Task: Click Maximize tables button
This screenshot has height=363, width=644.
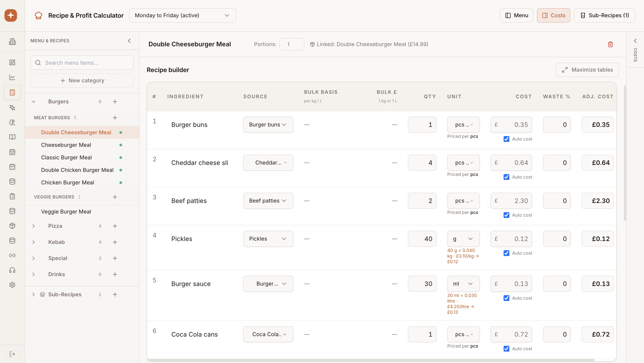Action: (x=587, y=70)
